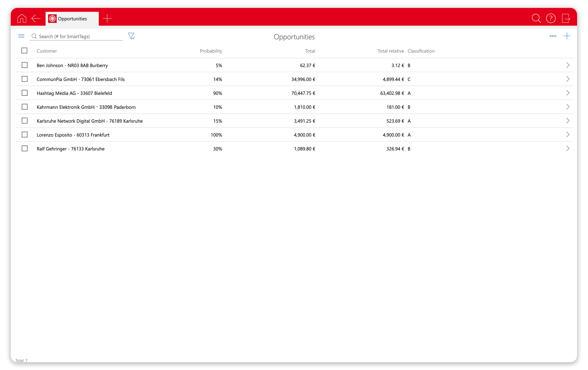The width and height of the screenshot is (588, 370).
Task: Open help using the question mark icon
Action: pos(551,18)
